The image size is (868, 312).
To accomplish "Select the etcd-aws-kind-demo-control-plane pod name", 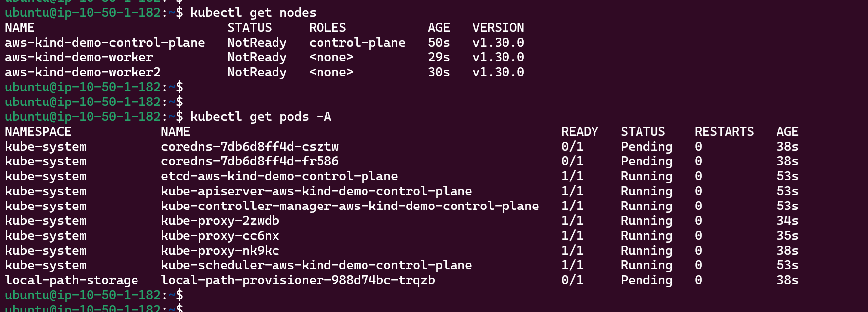I will [279, 176].
